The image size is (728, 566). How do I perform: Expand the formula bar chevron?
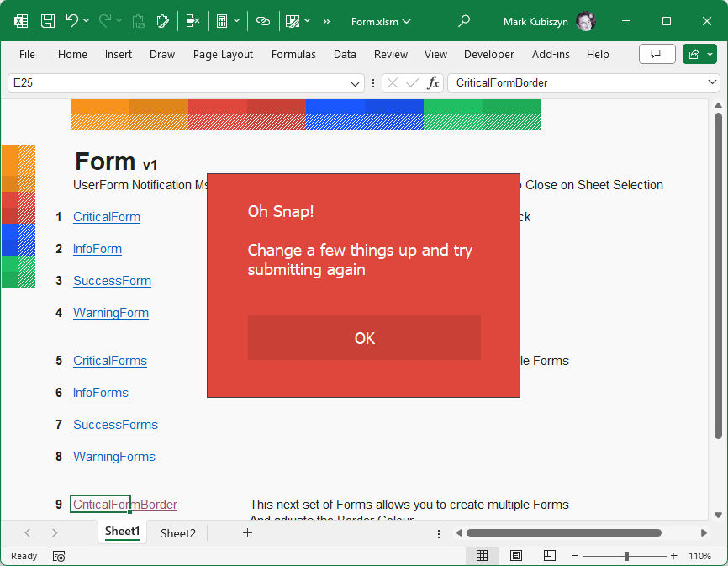pyautogui.click(x=713, y=82)
